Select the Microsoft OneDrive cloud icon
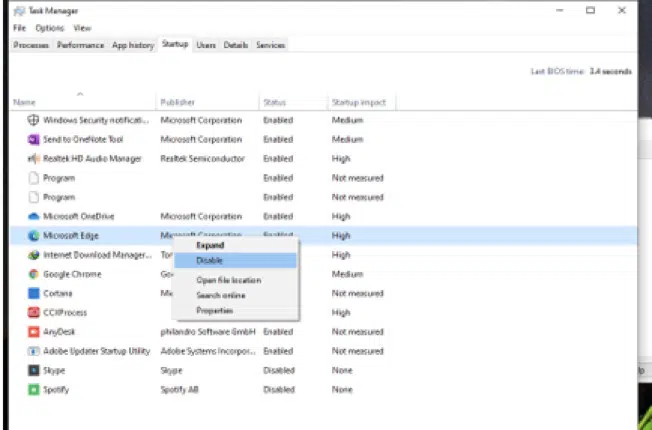This screenshot has width=652, height=430. (33, 216)
